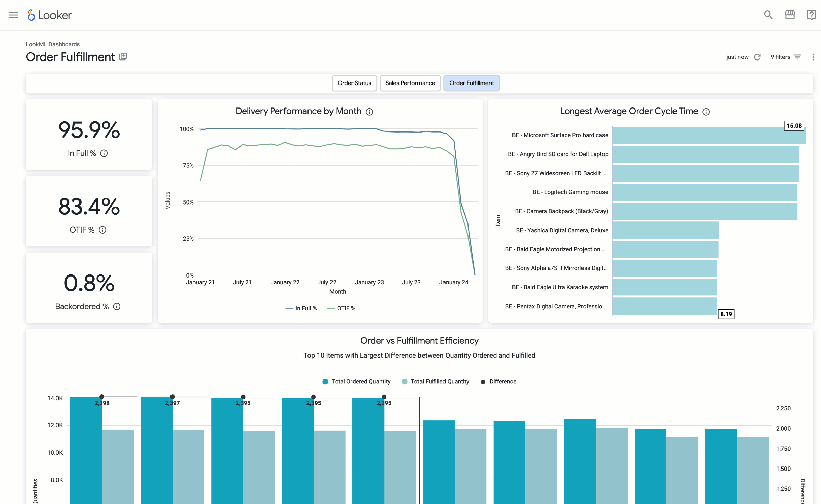Open the search icon in header
Screen dimensions: 821x504
[x=768, y=15]
